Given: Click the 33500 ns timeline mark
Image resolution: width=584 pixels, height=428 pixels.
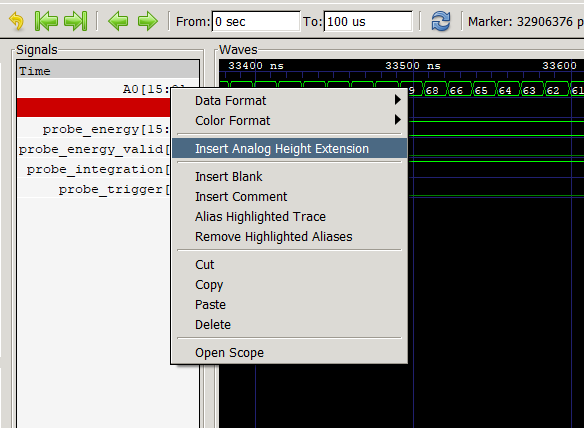Looking at the screenshot, I should point(413,66).
